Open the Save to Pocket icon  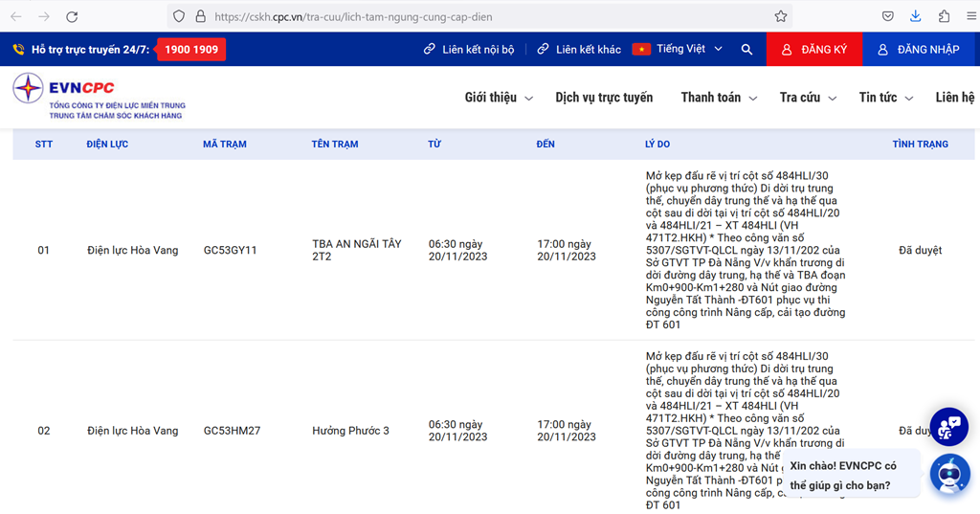888,16
